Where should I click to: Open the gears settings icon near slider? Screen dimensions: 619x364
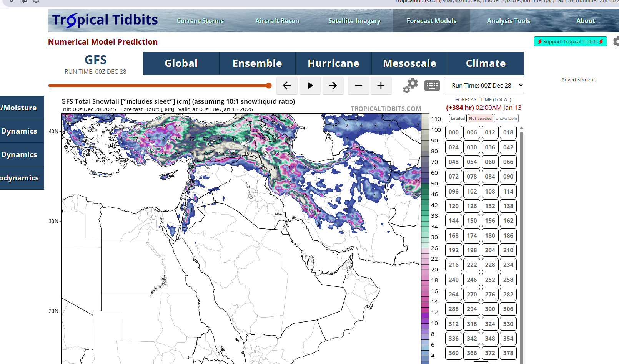tap(410, 86)
